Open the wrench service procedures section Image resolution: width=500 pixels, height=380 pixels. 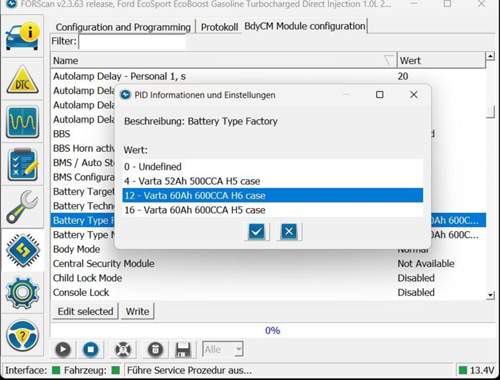pyautogui.click(x=22, y=207)
